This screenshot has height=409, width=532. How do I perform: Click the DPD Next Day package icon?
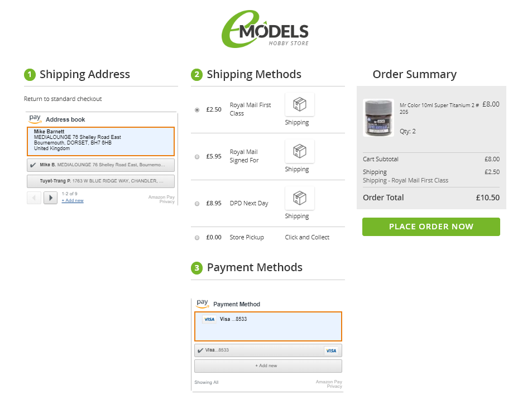[300, 198]
